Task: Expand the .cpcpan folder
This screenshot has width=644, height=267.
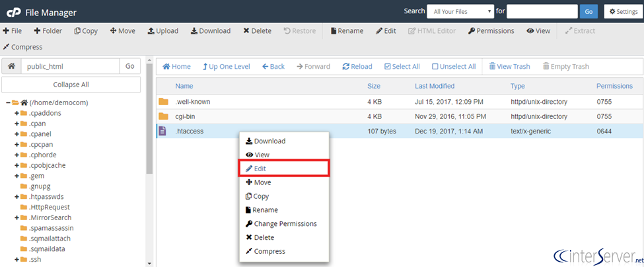Action: pyautogui.click(x=17, y=144)
